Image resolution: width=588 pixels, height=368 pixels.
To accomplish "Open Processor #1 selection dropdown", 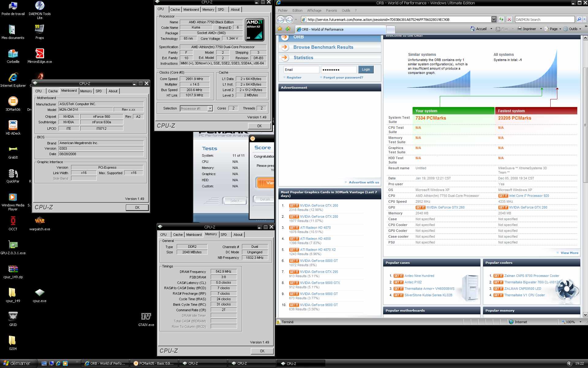I will pyautogui.click(x=210, y=108).
